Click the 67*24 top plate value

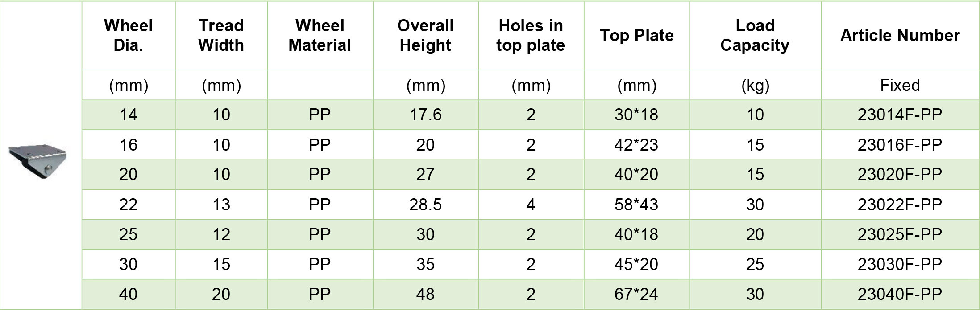(x=636, y=294)
